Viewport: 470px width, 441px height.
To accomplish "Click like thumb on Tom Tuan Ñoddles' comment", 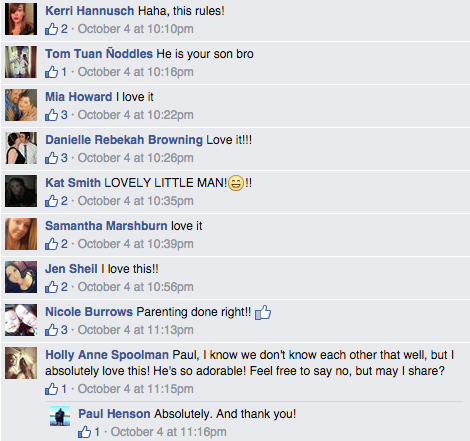I will coord(51,72).
